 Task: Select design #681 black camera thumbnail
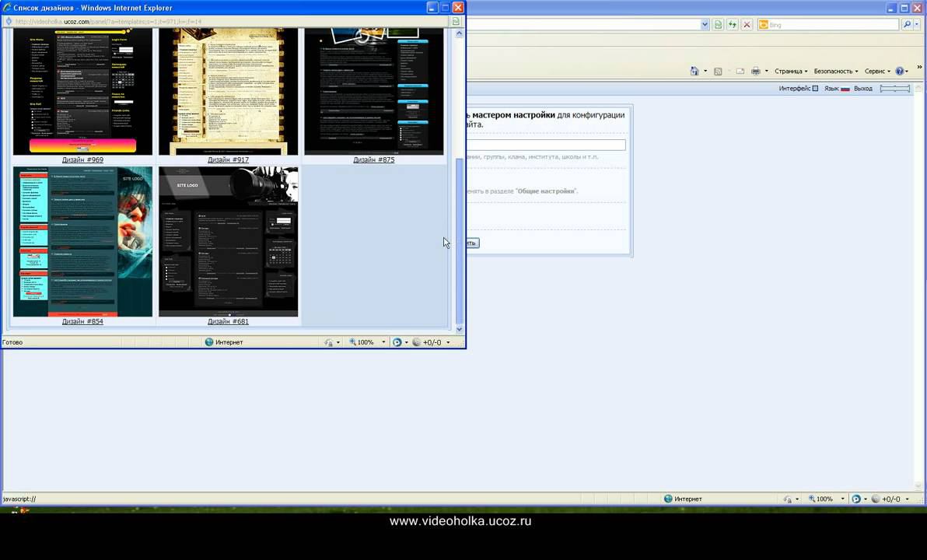coord(228,241)
